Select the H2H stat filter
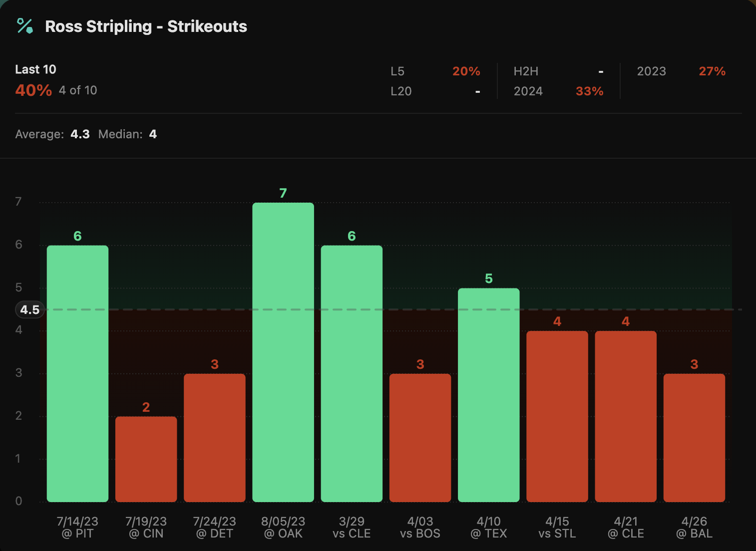The width and height of the screenshot is (756, 551). (558, 71)
